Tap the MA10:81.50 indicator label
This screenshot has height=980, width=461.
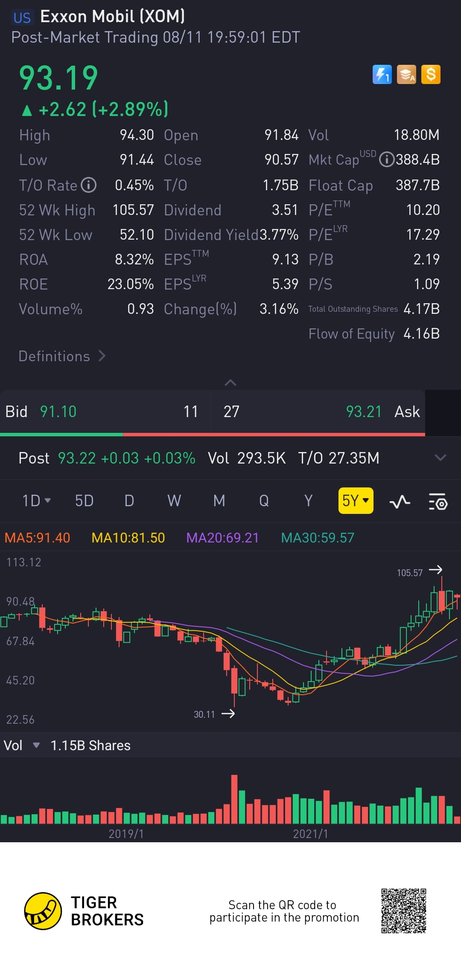pos(128,538)
